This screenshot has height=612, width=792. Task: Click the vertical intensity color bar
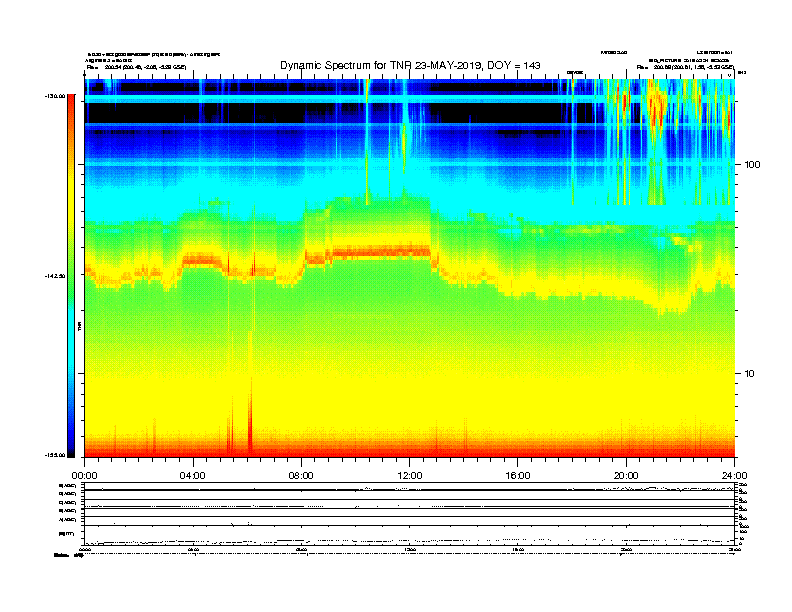click(x=71, y=276)
